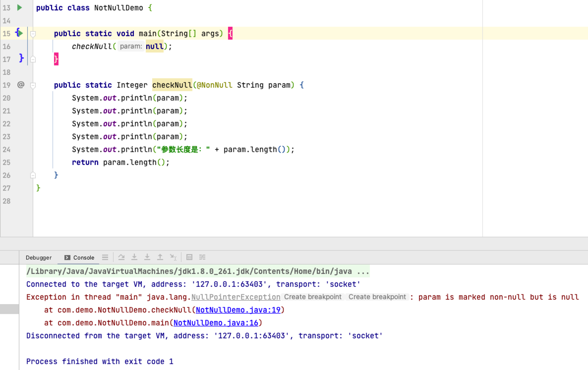588x370 pixels.
Task: Open Evaluate Expression calculator icon
Action: click(x=189, y=257)
